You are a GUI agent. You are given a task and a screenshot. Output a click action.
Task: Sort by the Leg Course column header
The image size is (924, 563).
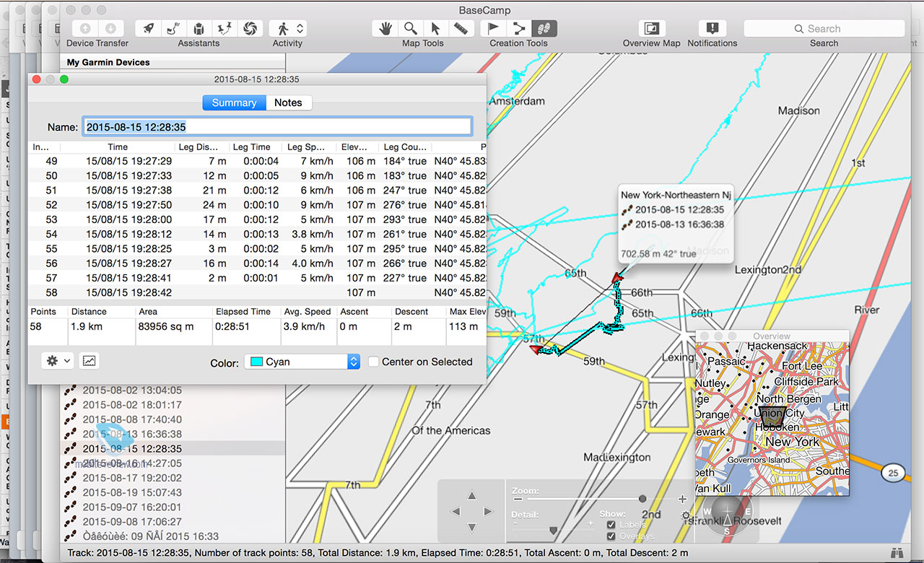click(x=405, y=147)
